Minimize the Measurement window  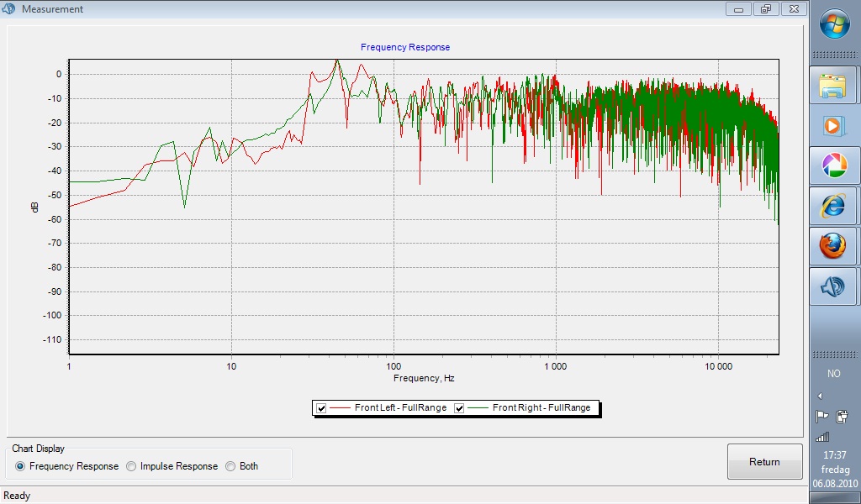[x=738, y=8]
